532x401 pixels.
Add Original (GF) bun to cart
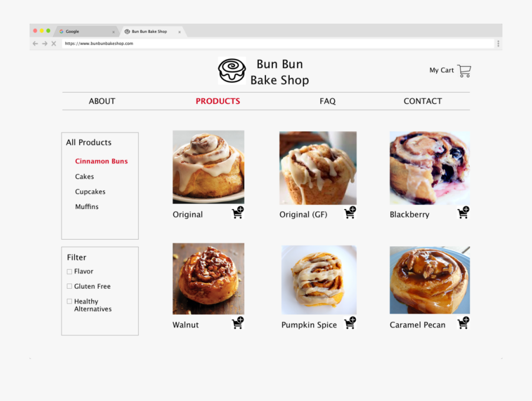tap(350, 213)
